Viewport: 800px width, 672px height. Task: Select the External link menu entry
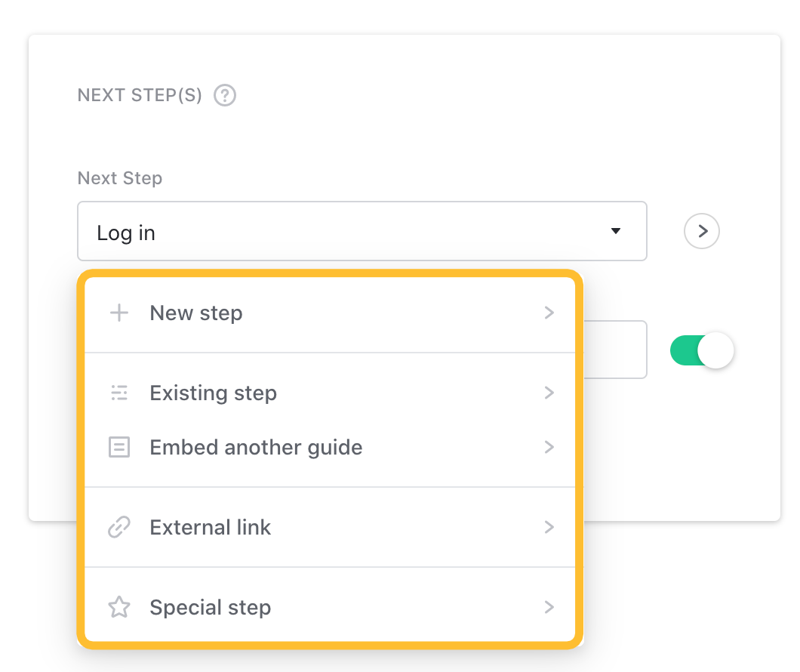tap(210, 527)
